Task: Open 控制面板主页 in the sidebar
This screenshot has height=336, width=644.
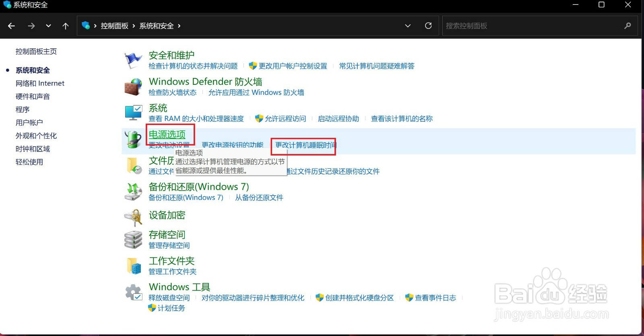Action: pos(36,51)
